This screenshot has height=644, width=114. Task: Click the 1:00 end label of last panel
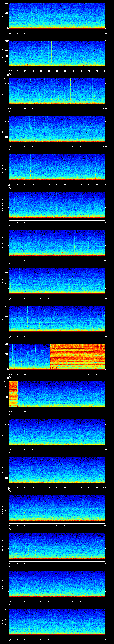(105, 639)
